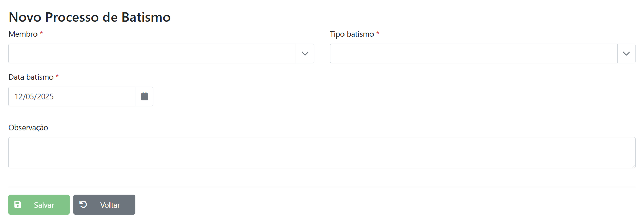Grab the Observação textarea resize handle
Image resolution: width=644 pixels, height=224 pixels.
[x=633, y=166]
